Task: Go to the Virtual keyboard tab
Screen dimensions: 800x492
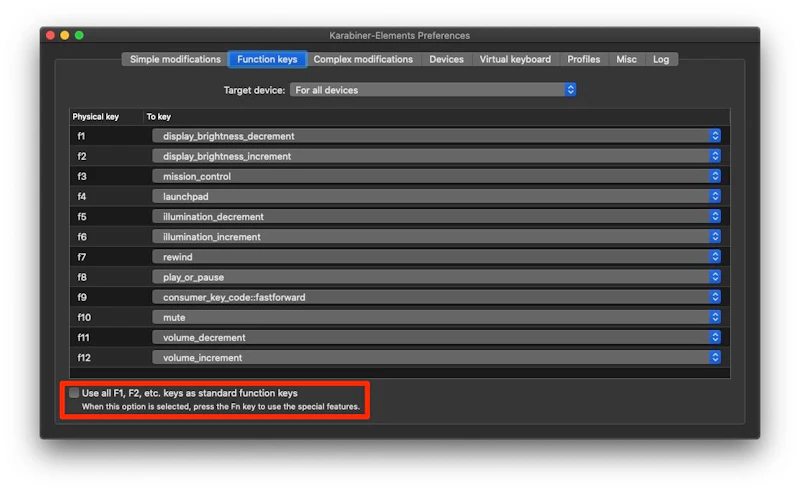Action: pyautogui.click(x=515, y=59)
